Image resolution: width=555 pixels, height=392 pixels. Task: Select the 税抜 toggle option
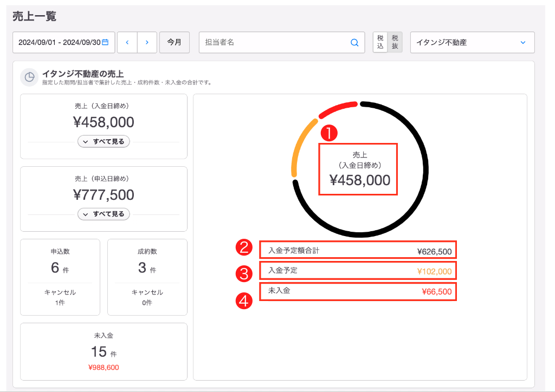(395, 42)
